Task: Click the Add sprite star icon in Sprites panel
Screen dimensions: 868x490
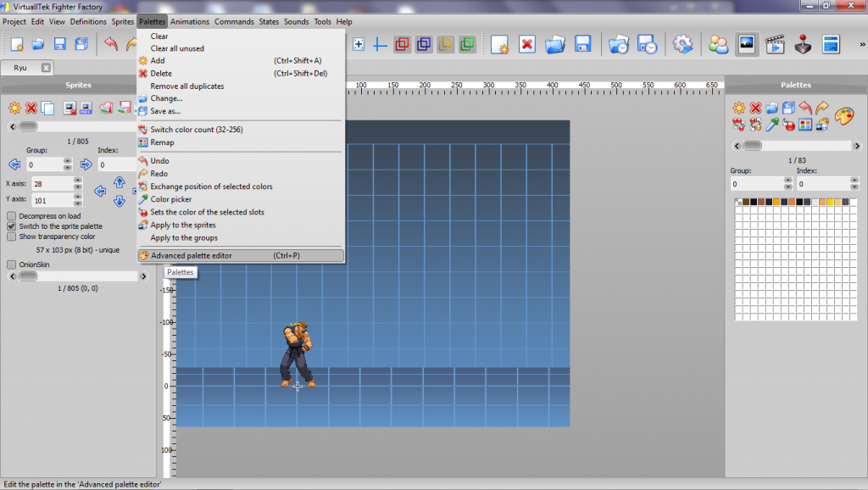Action: [x=15, y=108]
